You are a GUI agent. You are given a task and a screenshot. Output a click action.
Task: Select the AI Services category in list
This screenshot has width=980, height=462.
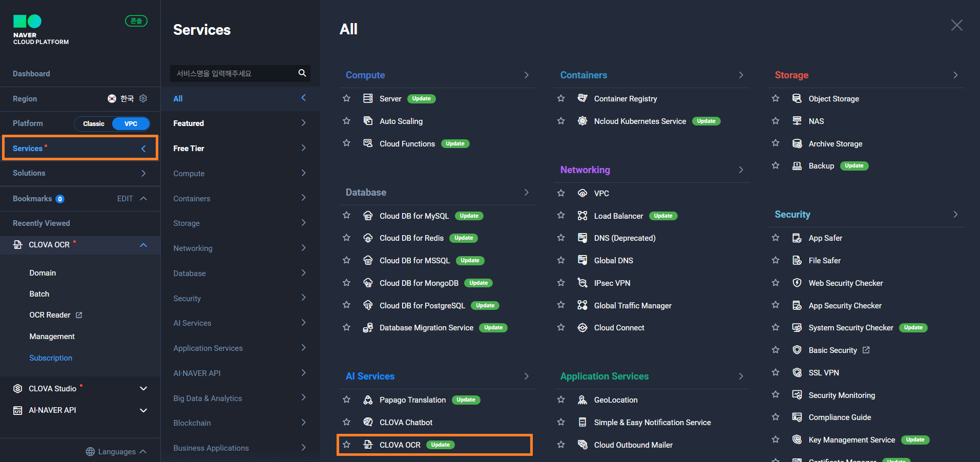(240, 323)
